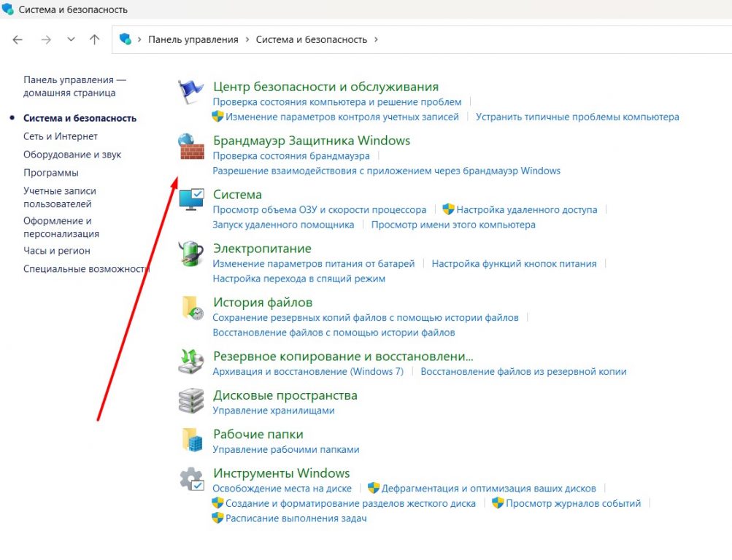Click the backup and restore drive icon

pos(191,362)
